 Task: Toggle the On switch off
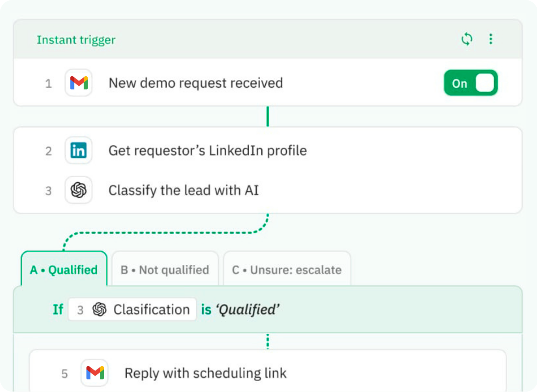coord(471,83)
